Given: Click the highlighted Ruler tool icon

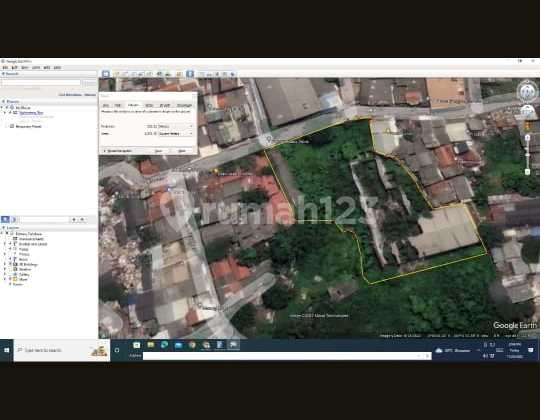Looking at the screenshot, I should (190, 74).
